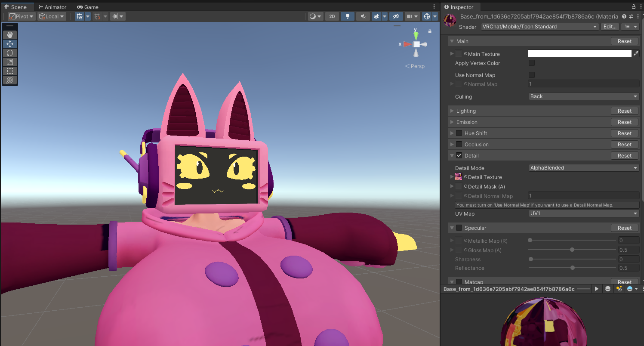Viewport: 644px width, 346px height.
Task: Click the shader Edit... button
Action: (610, 27)
